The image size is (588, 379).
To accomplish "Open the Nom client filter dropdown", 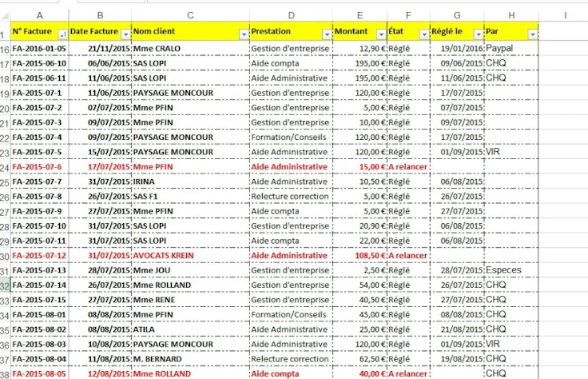I will 244,34.
